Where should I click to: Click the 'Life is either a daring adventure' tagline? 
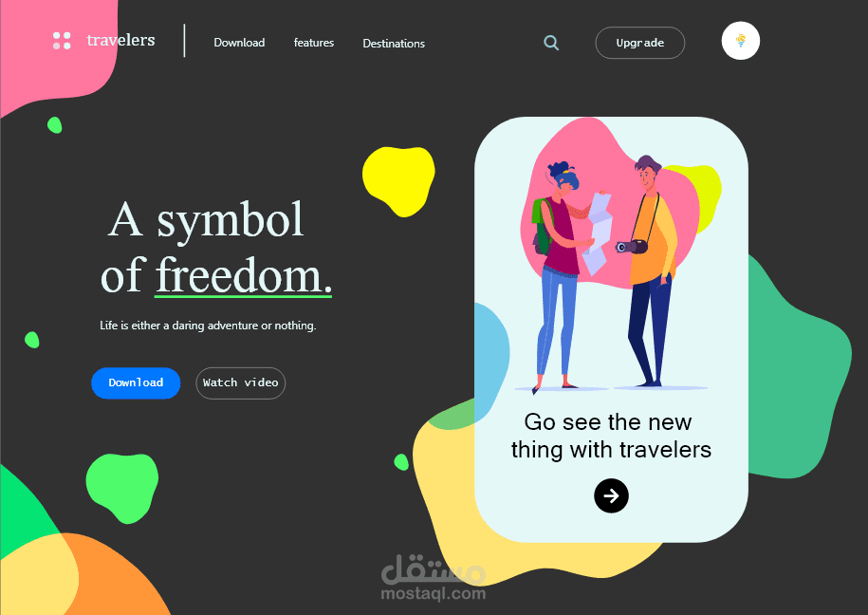[x=208, y=326]
